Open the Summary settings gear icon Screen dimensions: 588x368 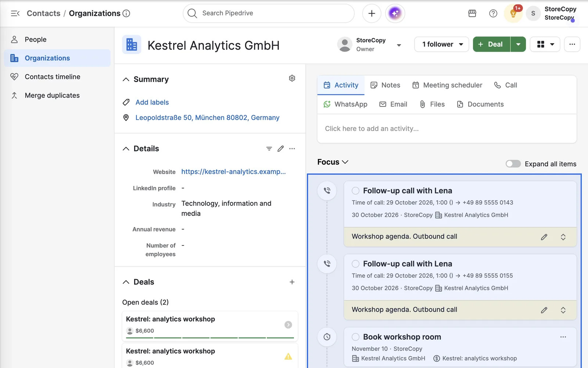point(292,78)
